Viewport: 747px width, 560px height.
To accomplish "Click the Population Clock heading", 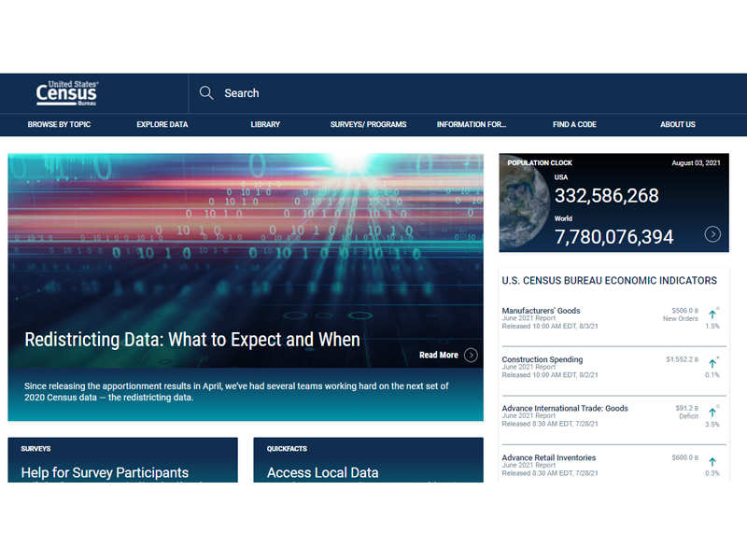I will (540, 162).
